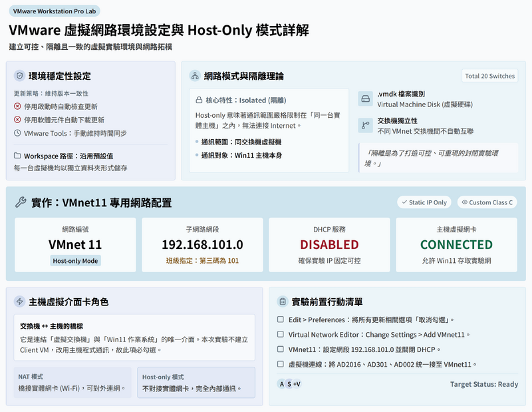
Task: Click the shield icon beside 環境穩定性設定
Action: tap(19, 76)
